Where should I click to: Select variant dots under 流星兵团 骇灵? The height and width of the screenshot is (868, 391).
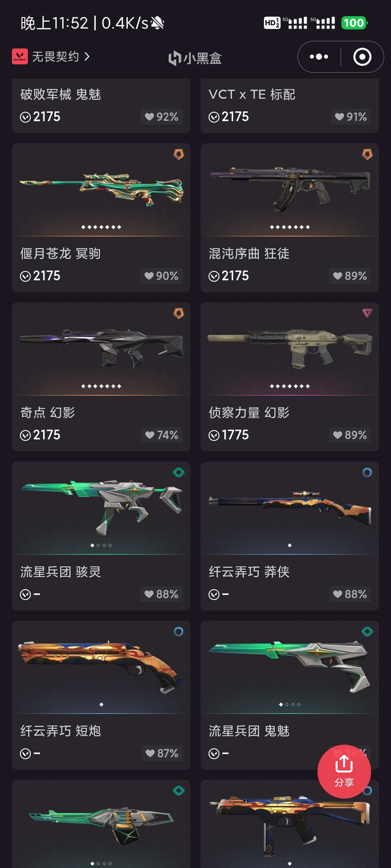pos(101,545)
